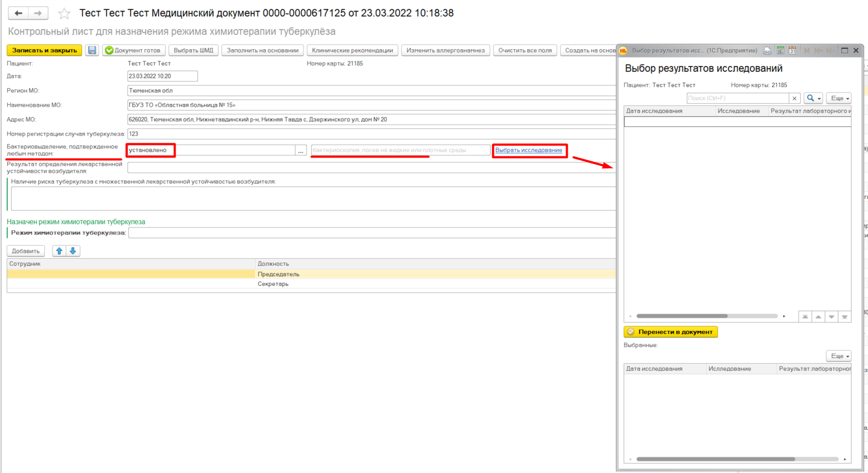868x473 pixels.
Task: Jump to last row in results list
Action: coord(844,317)
